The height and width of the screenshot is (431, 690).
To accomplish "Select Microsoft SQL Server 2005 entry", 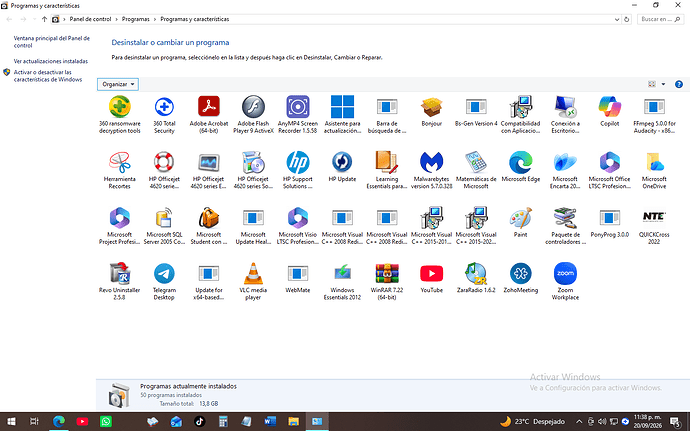I will pos(164,225).
